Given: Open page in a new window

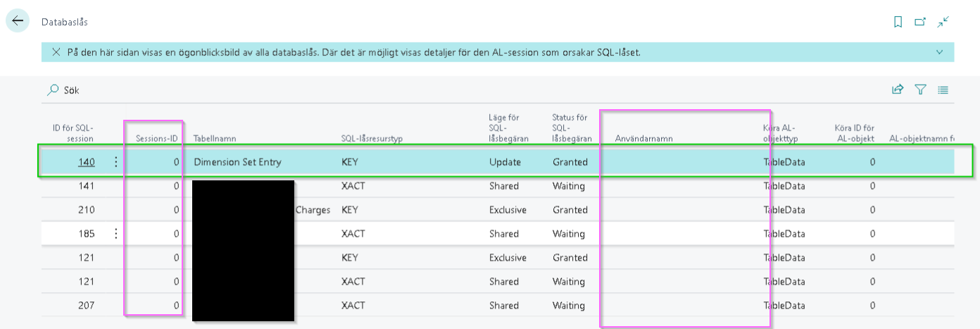Looking at the screenshot, I should [920, 22].
